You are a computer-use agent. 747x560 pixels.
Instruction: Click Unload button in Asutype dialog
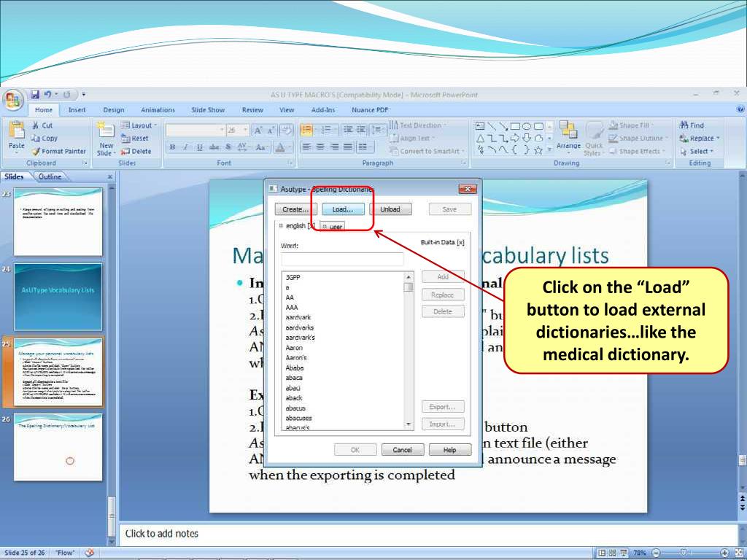point(390,209)
